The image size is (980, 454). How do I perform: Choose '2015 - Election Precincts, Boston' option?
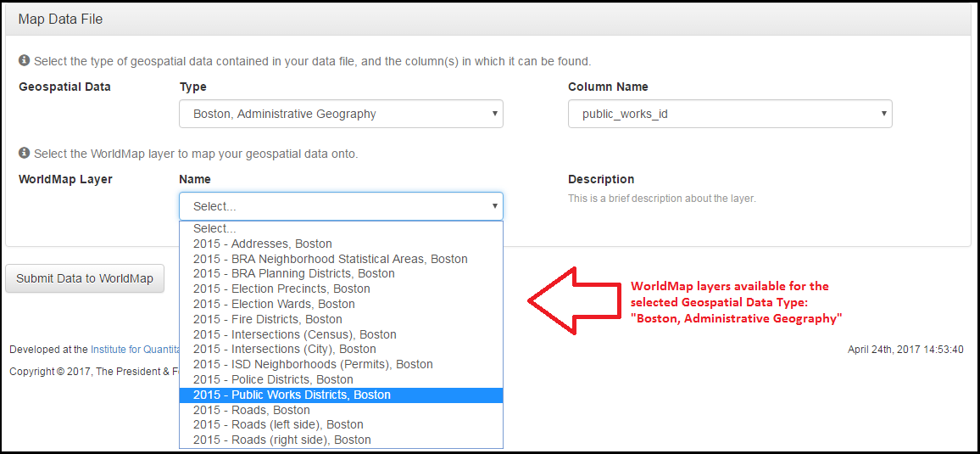pos(281,289)
